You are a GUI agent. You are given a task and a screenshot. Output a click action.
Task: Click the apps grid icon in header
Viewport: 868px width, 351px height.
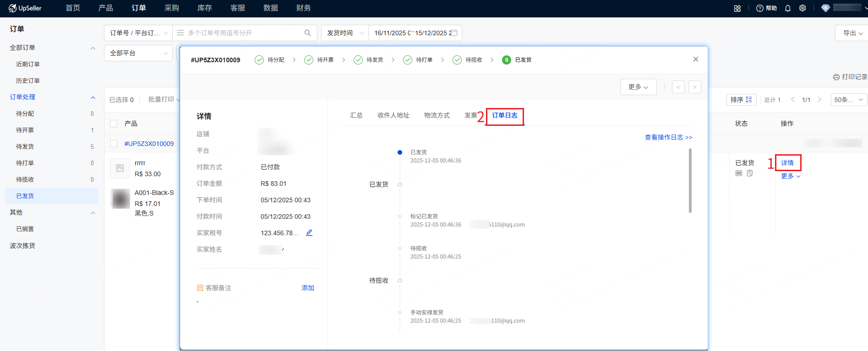click(737, 8)
